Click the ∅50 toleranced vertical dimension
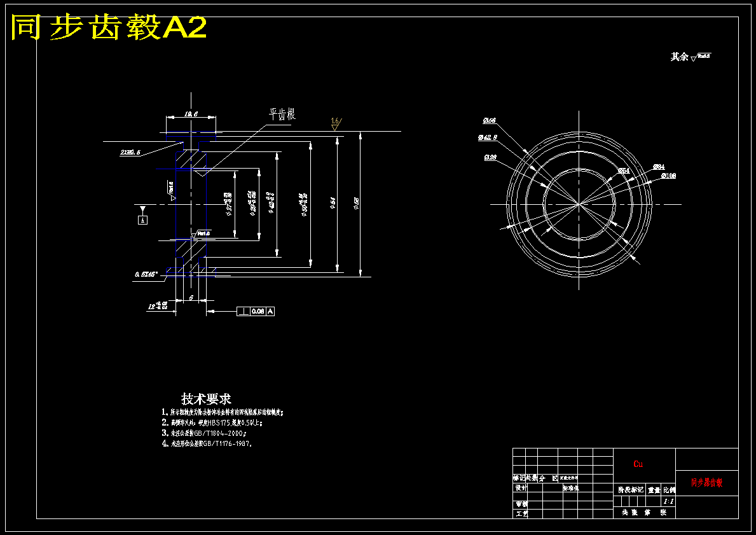756x535 pixels. (x=305, y=205)
